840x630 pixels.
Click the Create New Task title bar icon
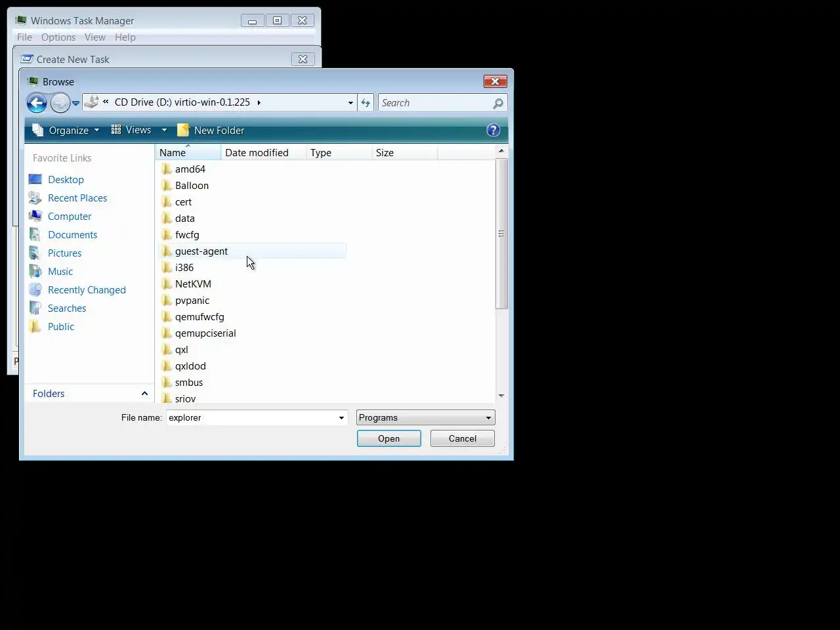(x=27, y=59)
